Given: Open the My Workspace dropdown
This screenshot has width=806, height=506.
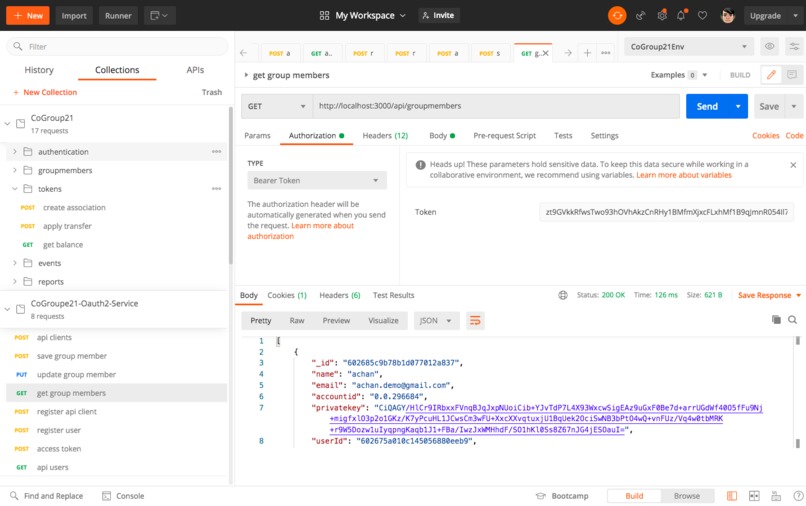Looking at the screenshot, I should 362,15.
